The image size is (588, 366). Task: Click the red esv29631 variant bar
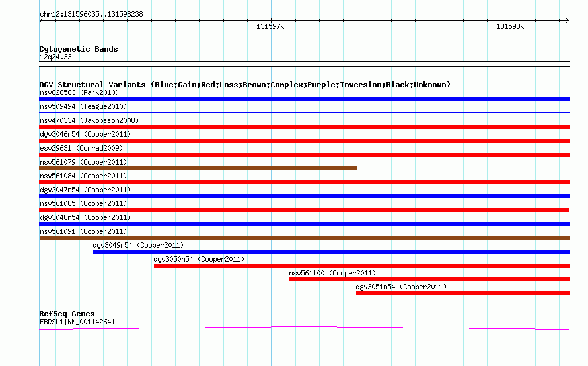click(x=304, y=155)
